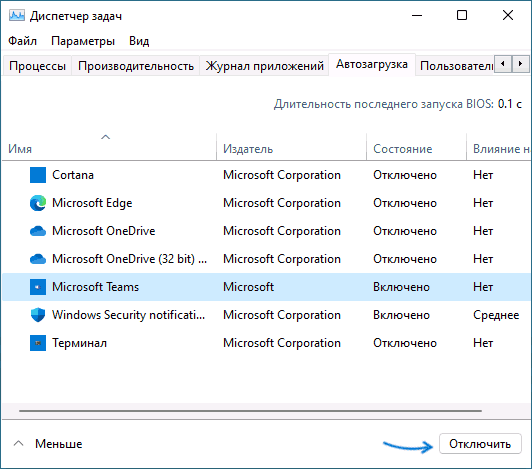The width and height of the screenshot is (532, 469).
Task: Click the Microsoft publisher cell of Teams
Action: coord(248,287)
